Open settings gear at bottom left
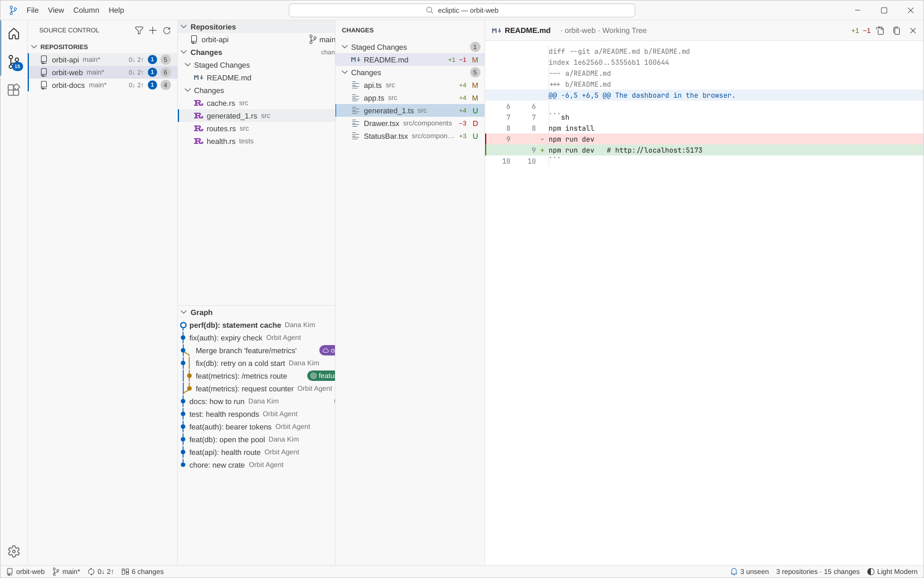Screen dimensions: 924x578 coord(14,551)
